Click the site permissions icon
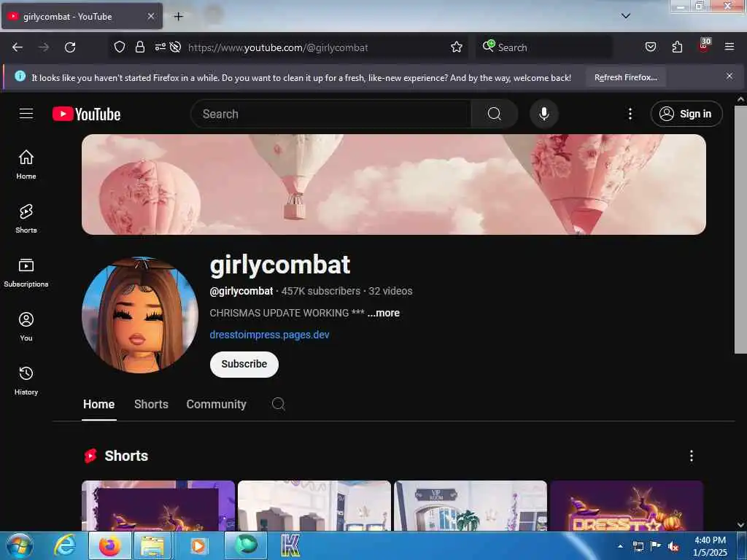 click(x=160, y=47)
